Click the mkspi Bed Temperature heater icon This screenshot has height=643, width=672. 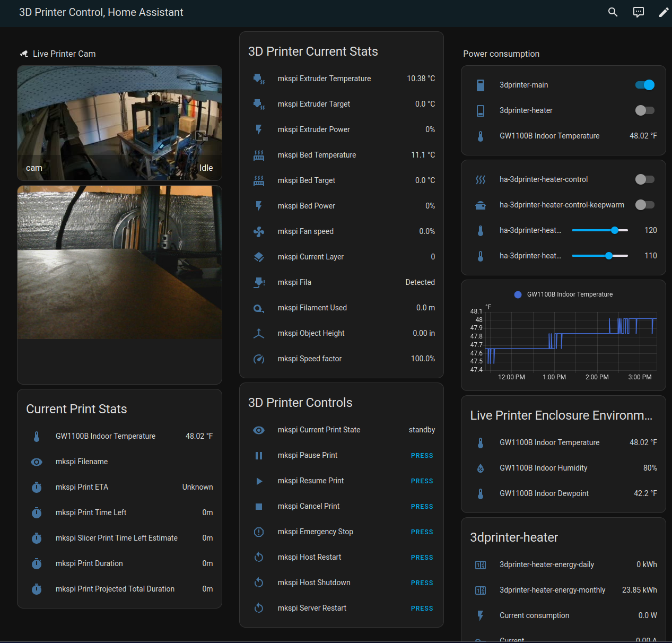tap(259, 155)
